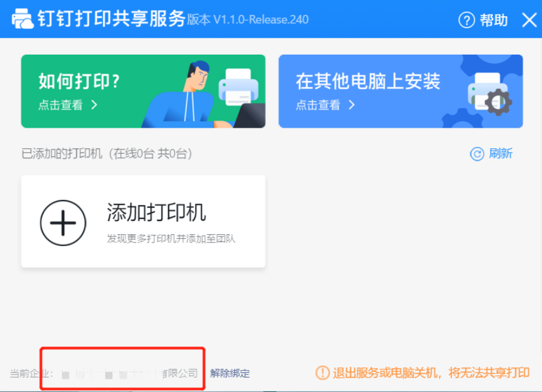Open help via the question mark icon

pyautogui.click(x=466, y=20)
